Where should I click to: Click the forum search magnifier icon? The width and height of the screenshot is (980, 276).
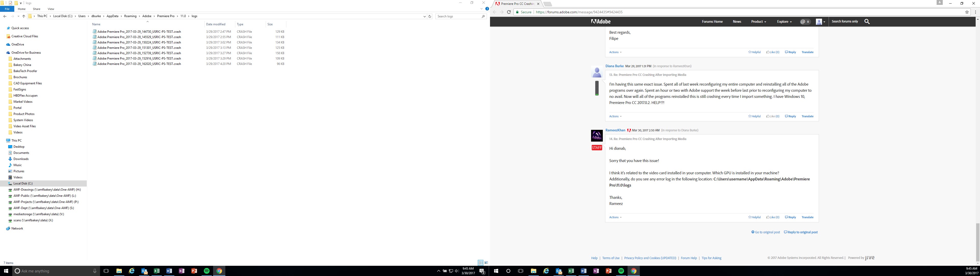[867, 22]
